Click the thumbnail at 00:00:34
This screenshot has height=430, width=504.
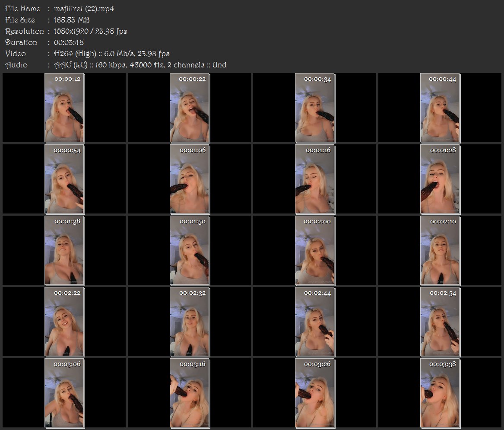pos(315,108)
